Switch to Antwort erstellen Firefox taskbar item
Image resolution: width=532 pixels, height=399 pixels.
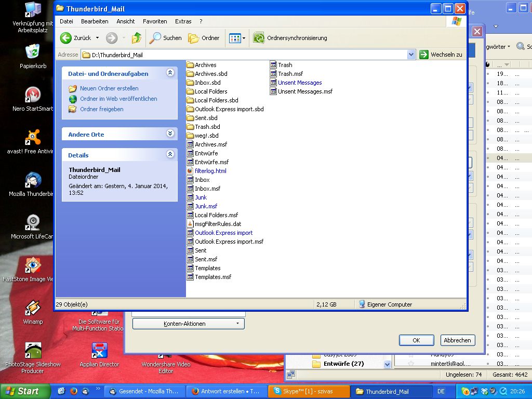[227, 391]
